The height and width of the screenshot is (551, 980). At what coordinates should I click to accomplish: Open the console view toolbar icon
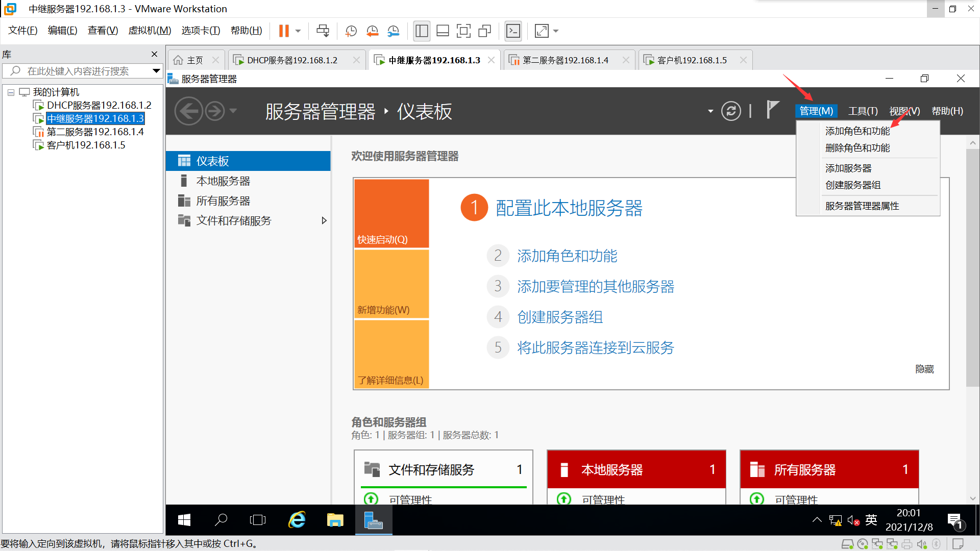(x=513, y=31)
